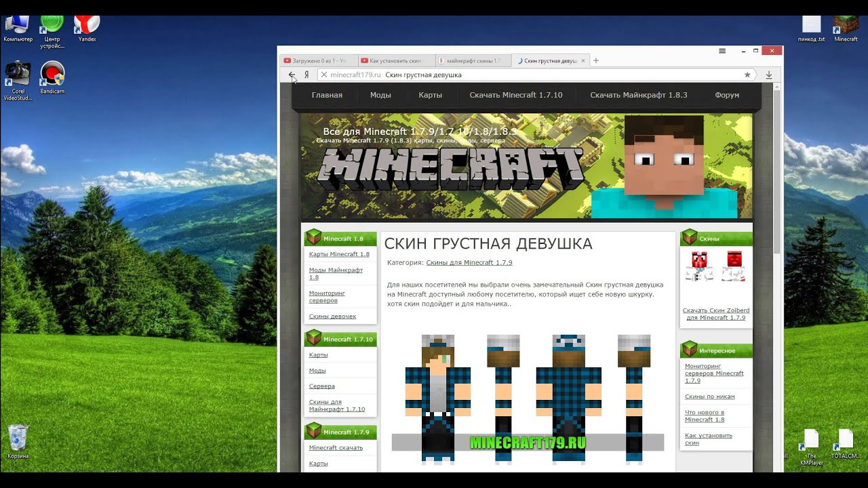The width and height of the screenshot is (868, 488).
Task: Open Что нового в Minecraft 1.8 link
Action: tap(705, 415)
